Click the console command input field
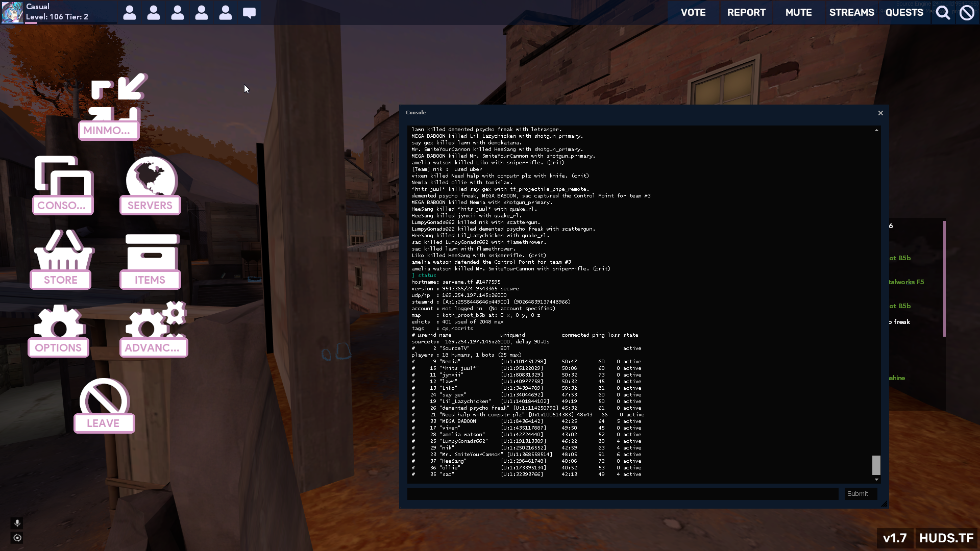Image resolution: width=980 pixels, height=551 pixels. (x=623, y=493)
